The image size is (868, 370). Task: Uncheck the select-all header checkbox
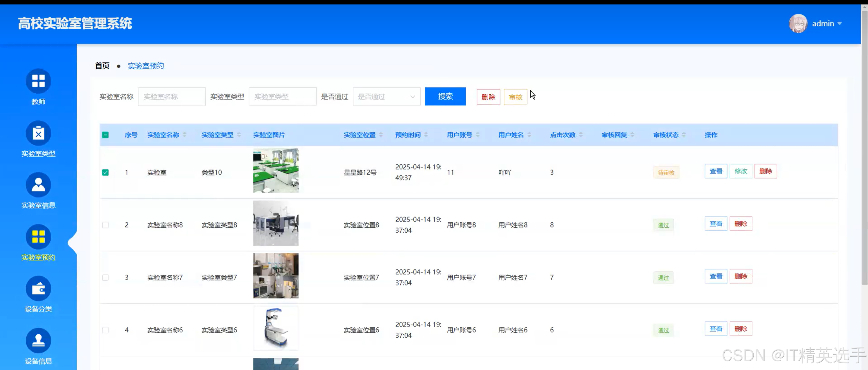(106, 135)
